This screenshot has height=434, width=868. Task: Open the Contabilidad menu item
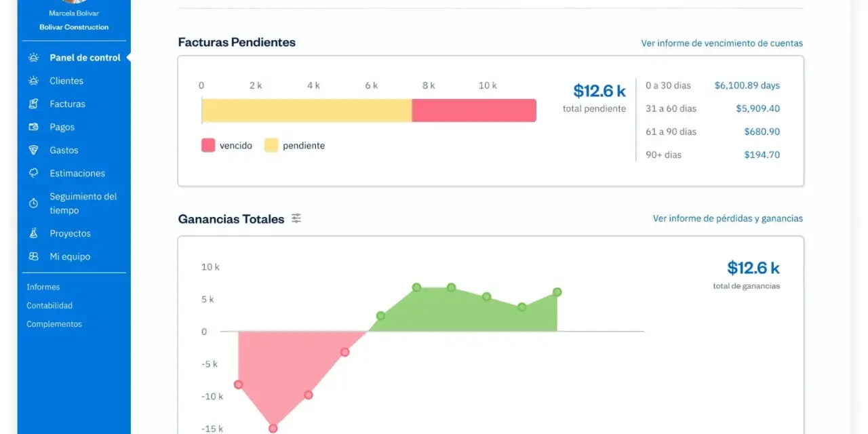pyautogui.click(x=50, y=305)
